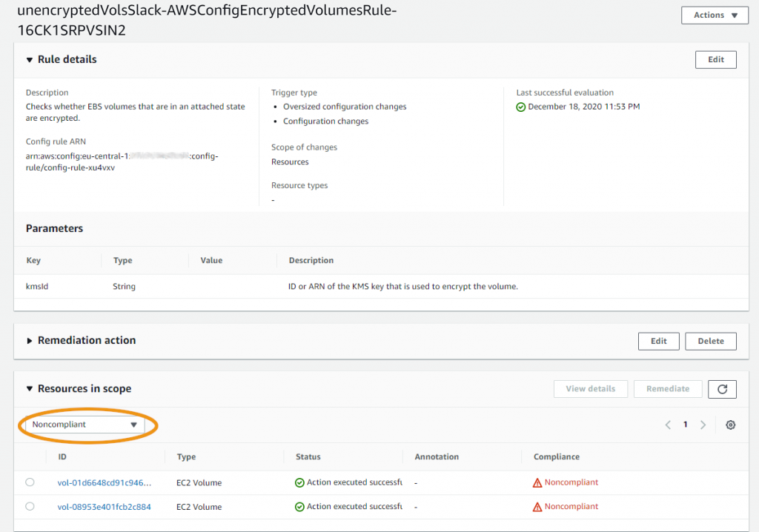Open the Actions menu
This screenshot has width=759, height=532.
coord(714,15)
